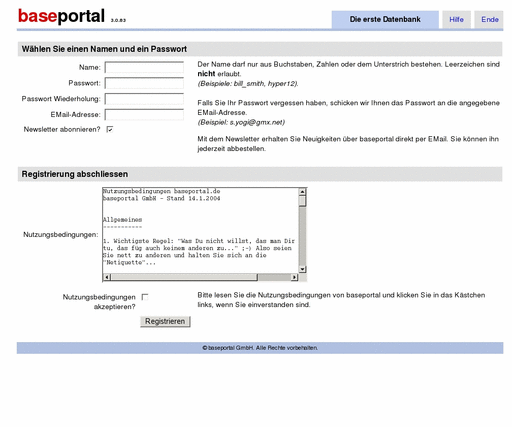Viewport: 512px width, 427px height.
Task: Click the example email 's.yogi@gmx.net'
Action: coord(256,122)
